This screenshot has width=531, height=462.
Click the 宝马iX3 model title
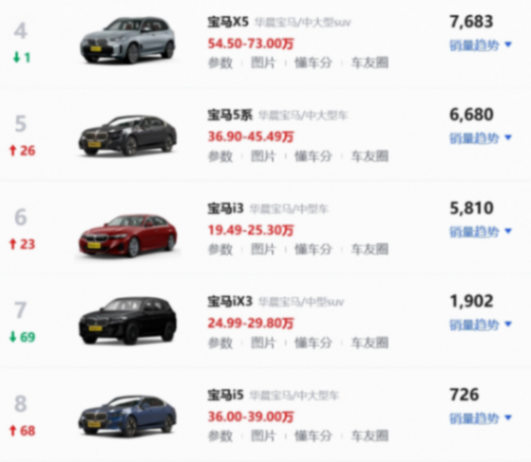point(230,301)
